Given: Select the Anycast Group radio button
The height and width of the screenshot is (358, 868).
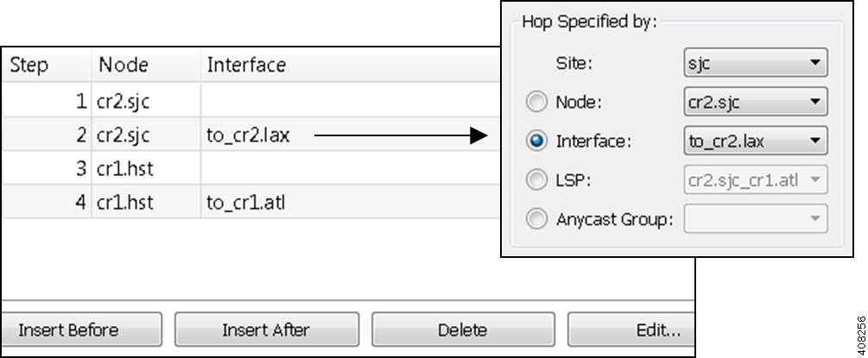Looking at the screenshot, I should click(x=536, y=219).
